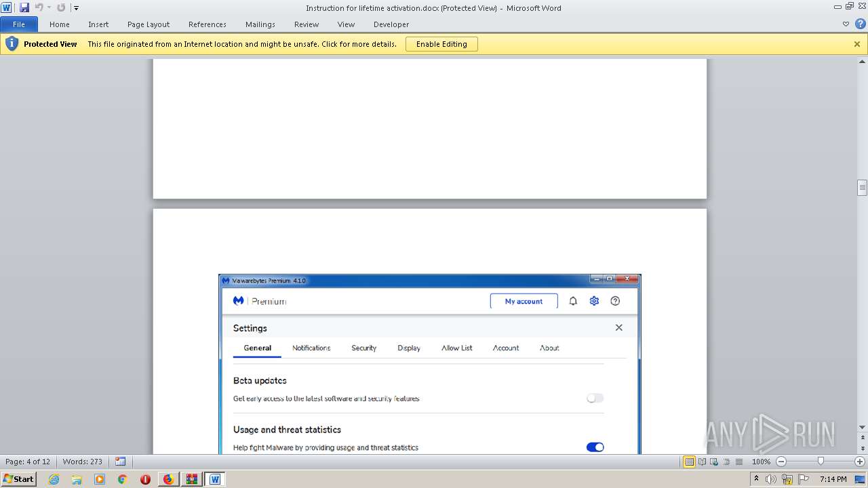Image resolution: width=868 pixels, height=488 pixels.
Task: Click the taskbar clock showing 7:14 PM
Action: [x=833, y=479]
